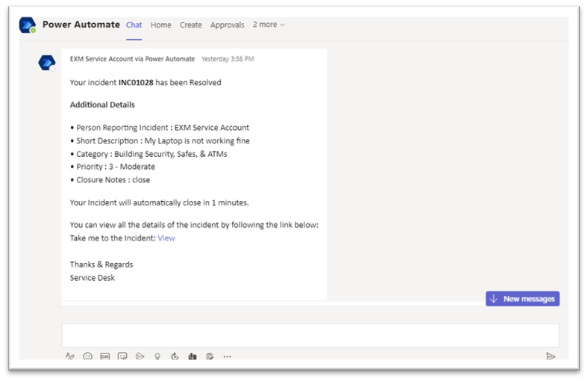Image resolution: width=588 pixels, height=381 pixels.
Task: Open the Create tab
Action: 190,25
